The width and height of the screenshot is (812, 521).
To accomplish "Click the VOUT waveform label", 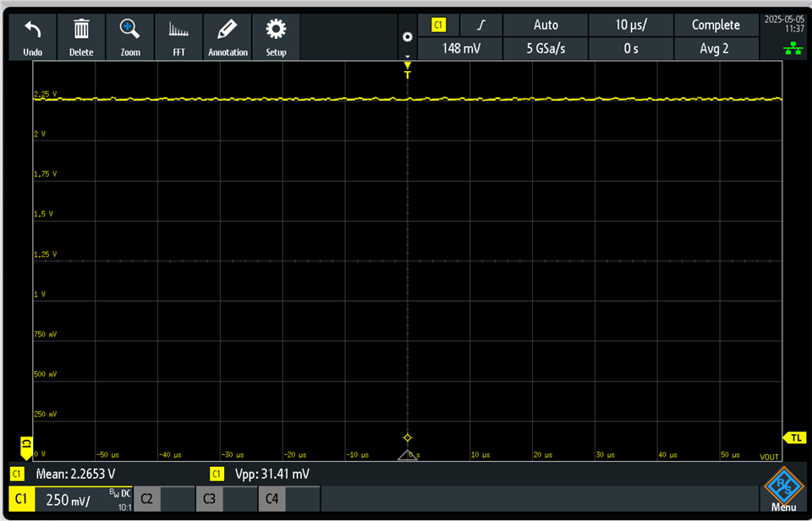I will pos(769,456).
